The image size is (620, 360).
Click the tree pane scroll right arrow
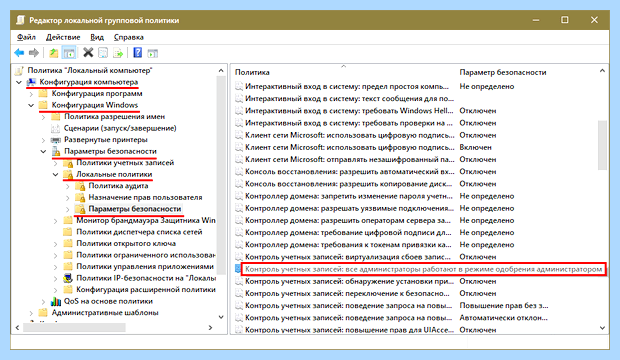tap(210, 328)
